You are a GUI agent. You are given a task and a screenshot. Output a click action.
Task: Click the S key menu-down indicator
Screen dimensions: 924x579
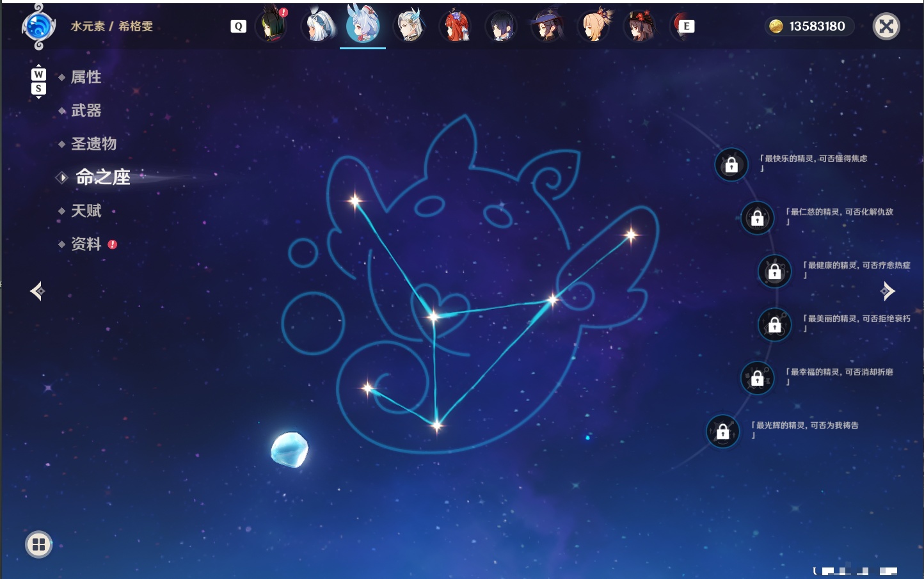pyautogui.click(x=38, y=88)
